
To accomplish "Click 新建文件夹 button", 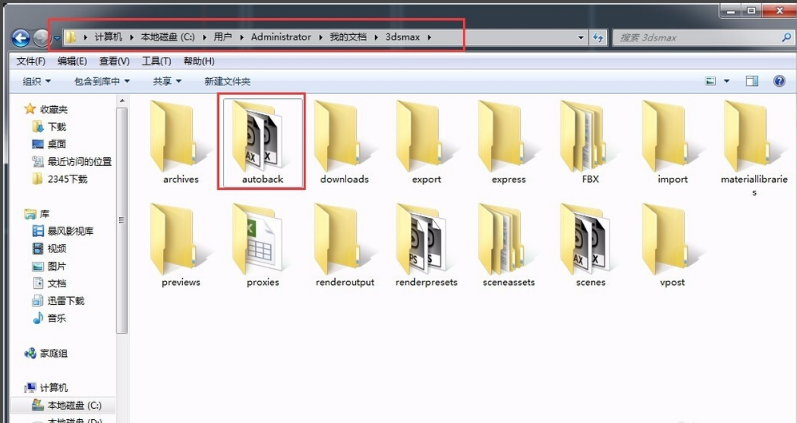I will [227, 81].
